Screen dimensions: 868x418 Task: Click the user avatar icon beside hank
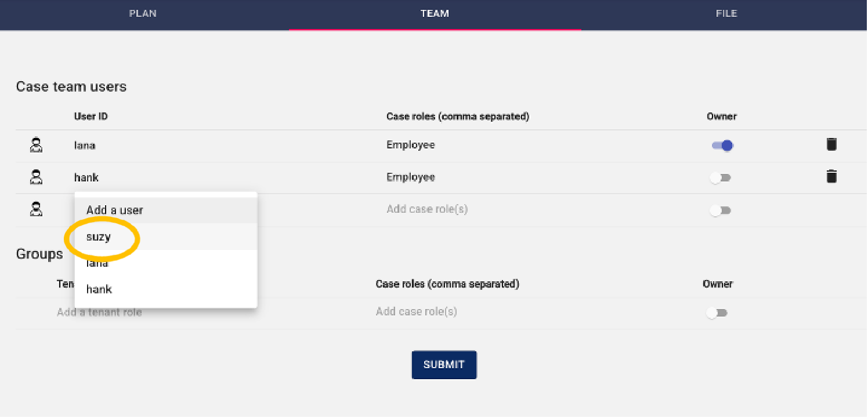(x=35, y=177)
